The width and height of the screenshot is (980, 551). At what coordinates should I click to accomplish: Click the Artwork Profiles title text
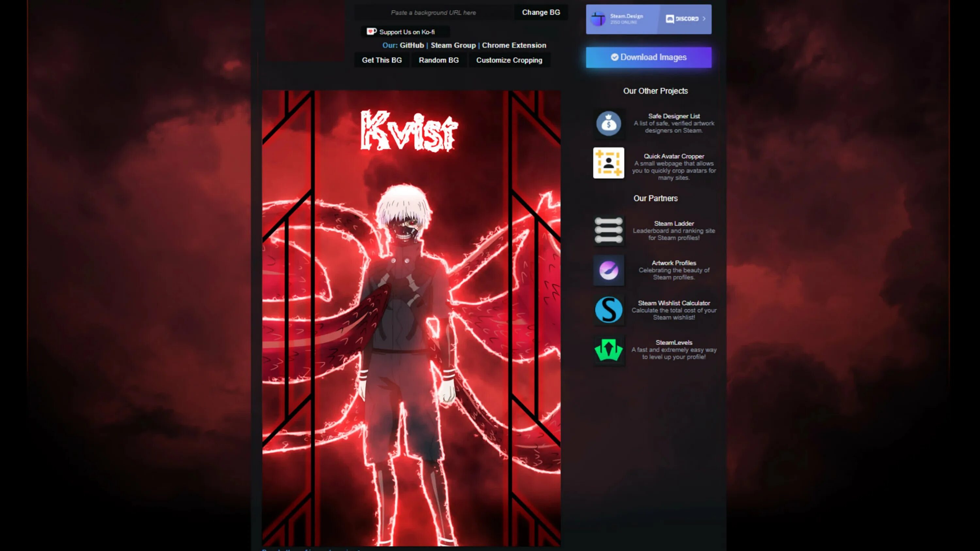coord(674,263)
